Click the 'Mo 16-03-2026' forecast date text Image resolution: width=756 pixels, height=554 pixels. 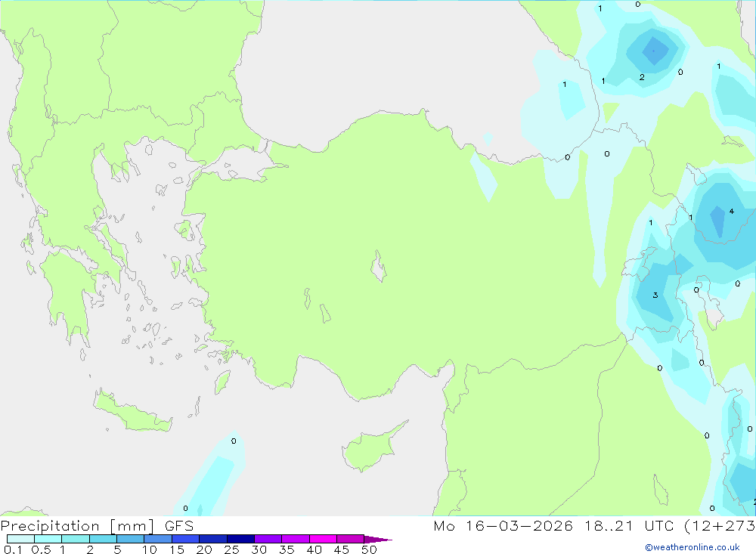[x=503, y=525]
